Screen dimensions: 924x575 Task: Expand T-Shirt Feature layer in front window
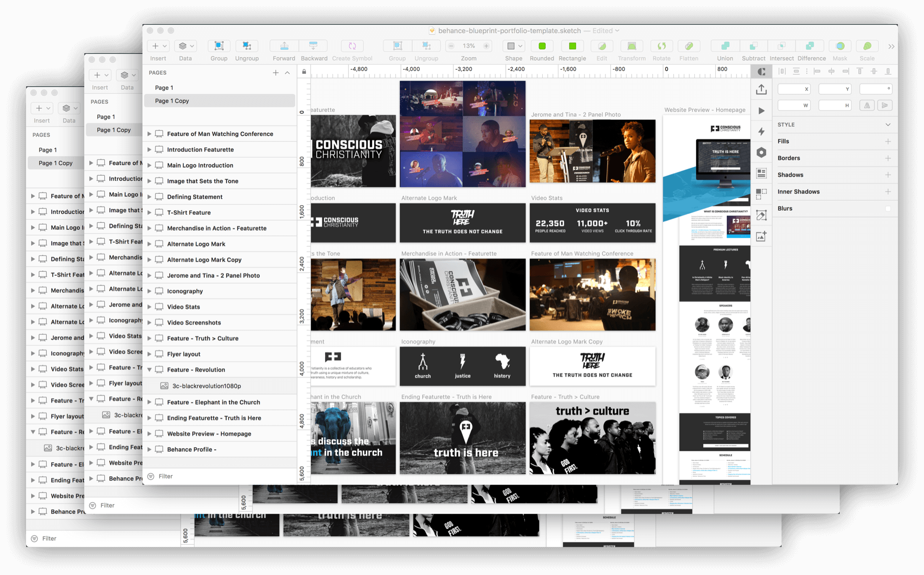tap(149, 213)
